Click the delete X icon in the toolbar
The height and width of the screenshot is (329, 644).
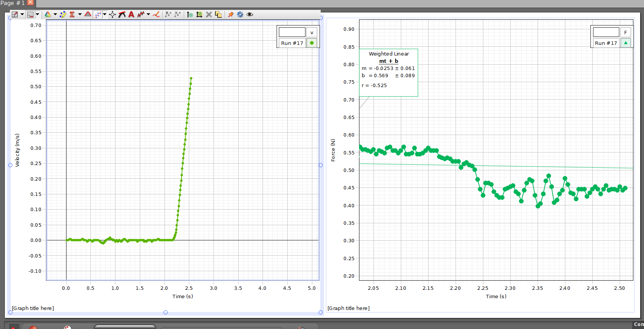(209, 14)
